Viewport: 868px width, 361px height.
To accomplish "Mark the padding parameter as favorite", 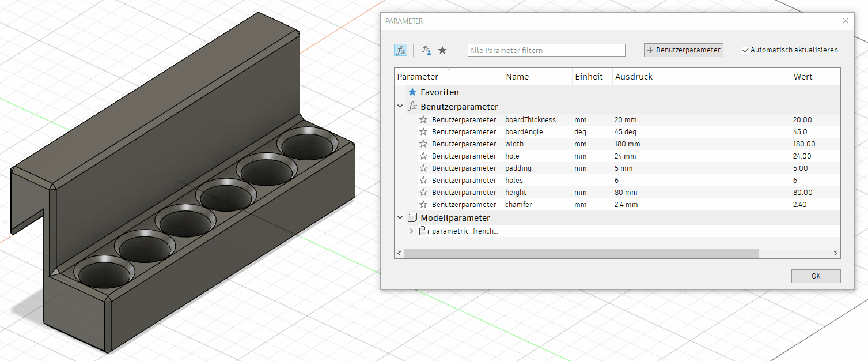I will (x=423, y=168).
